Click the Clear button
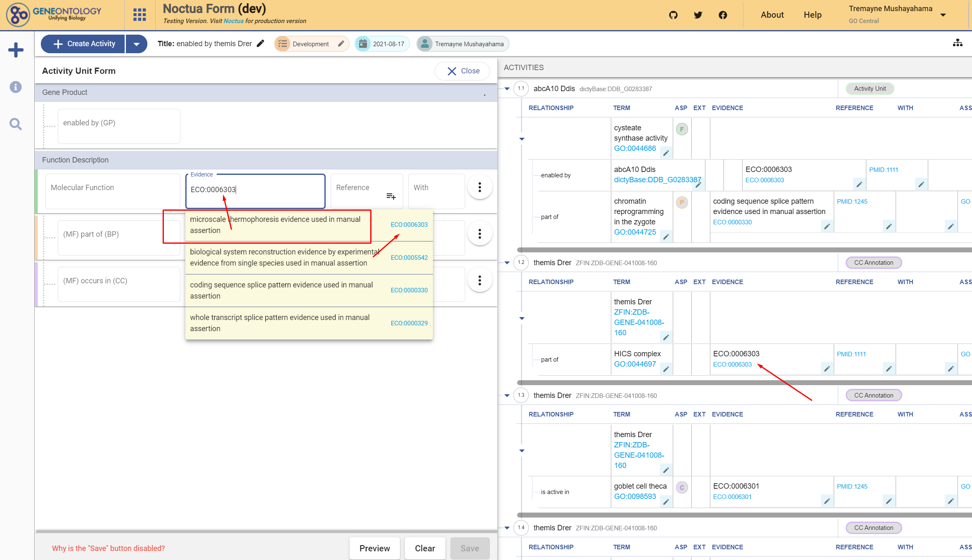Image resolution: width=972 pixels, height=560 pixels. pyautogui.click(x=425, y=548)
